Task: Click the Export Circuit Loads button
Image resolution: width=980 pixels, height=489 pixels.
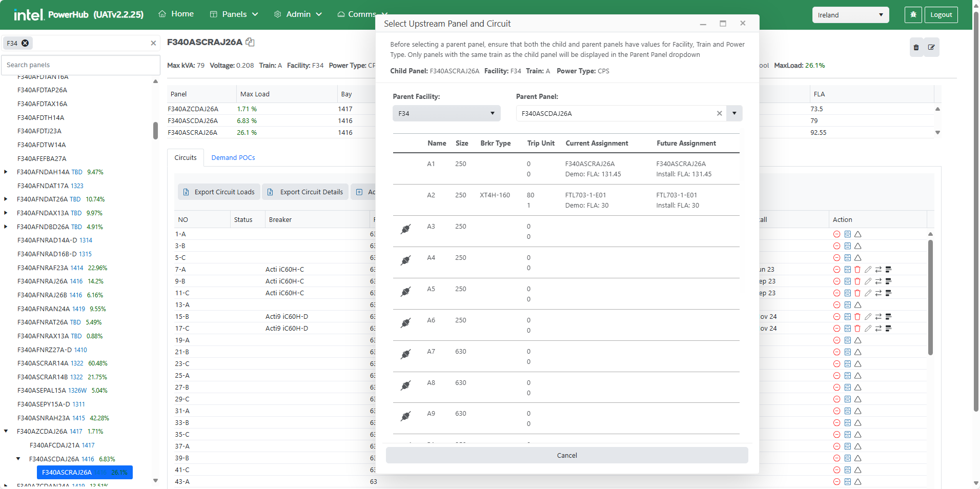Action: coord(219,192)
